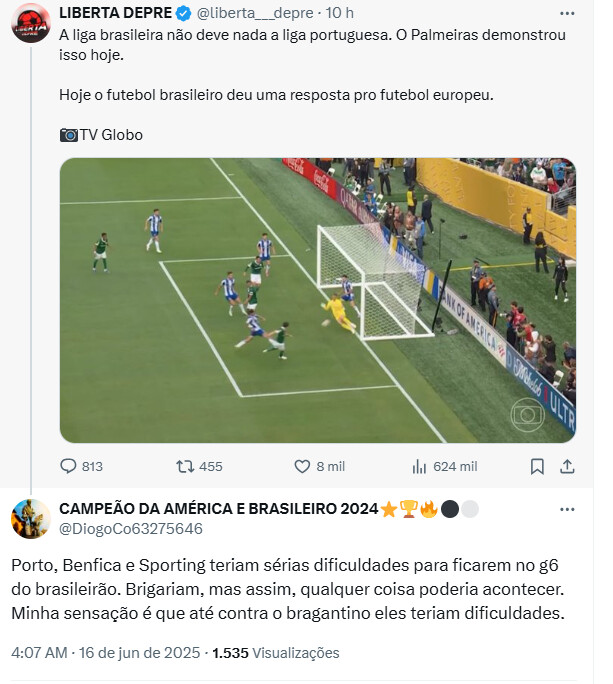
Task: Open the three-dot menu on Liberta Depre's tweet
Action: 567,14
